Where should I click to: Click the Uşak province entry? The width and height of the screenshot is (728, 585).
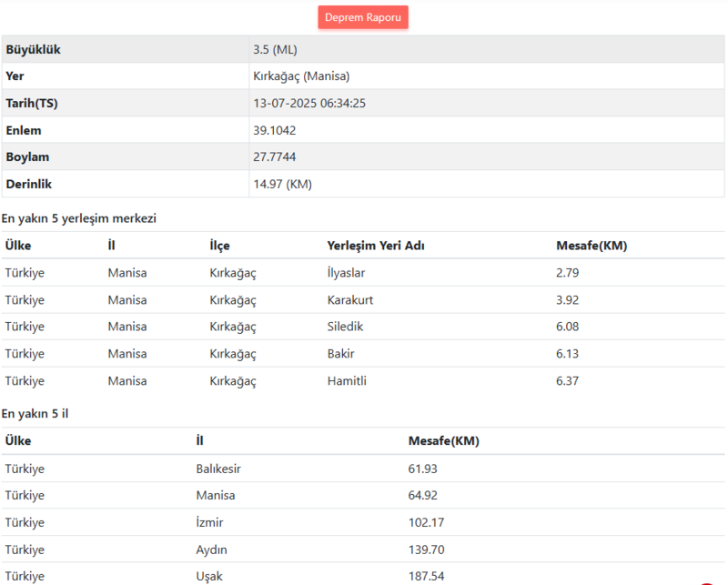208,575
